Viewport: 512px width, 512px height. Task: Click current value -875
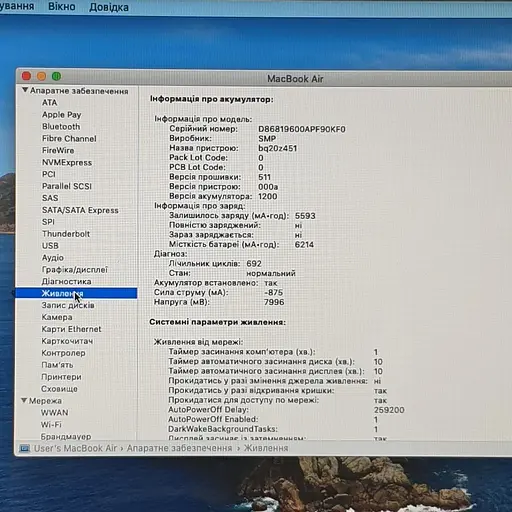click(273, 293)
